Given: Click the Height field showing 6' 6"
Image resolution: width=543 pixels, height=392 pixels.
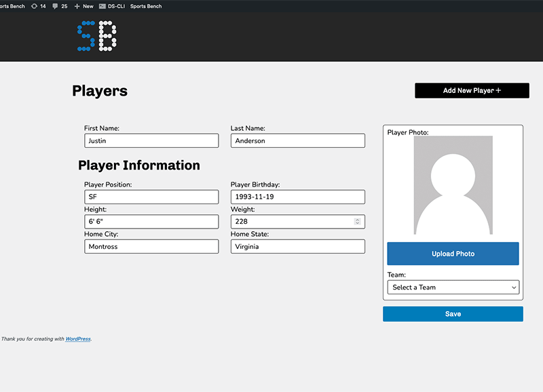Looking at the screenshot, I should point(151,221).
